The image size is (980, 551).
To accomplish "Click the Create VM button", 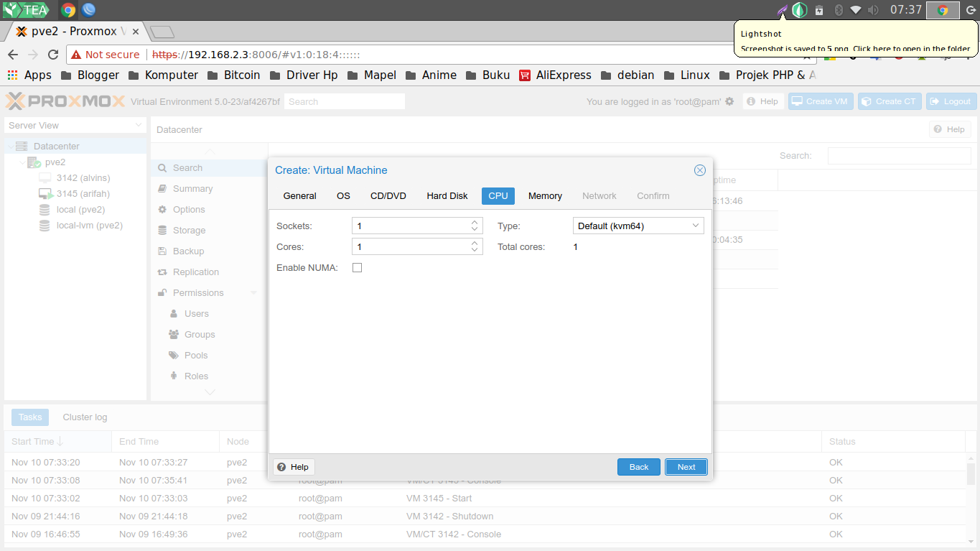I will coord(820,101).
